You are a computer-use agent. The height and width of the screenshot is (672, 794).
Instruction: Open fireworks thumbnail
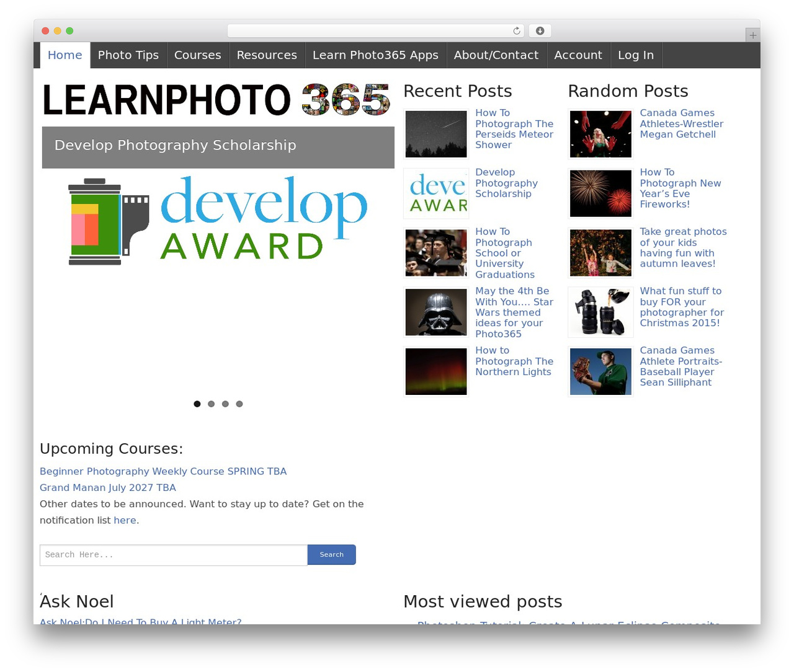click(600, 193)
